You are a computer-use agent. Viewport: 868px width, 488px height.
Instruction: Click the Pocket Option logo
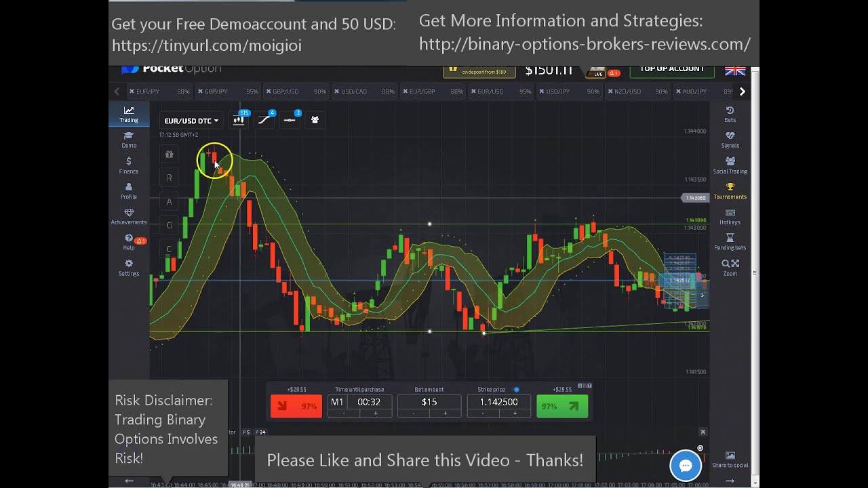tap(172, 68)
